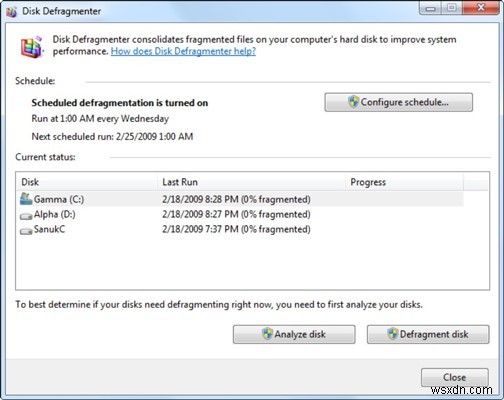
Task: Click the Disk Defragmenter title bar icon
Action: tap(11, 12)
